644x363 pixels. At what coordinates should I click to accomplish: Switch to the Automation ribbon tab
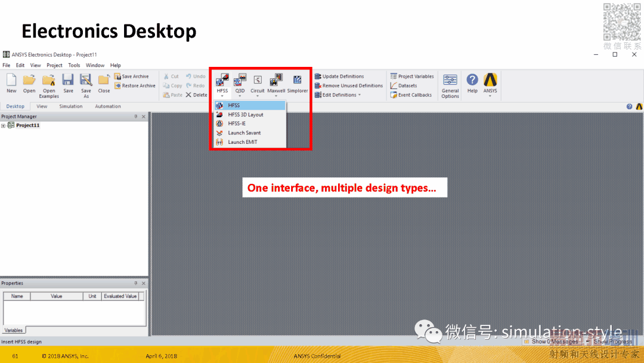[108, 106]
